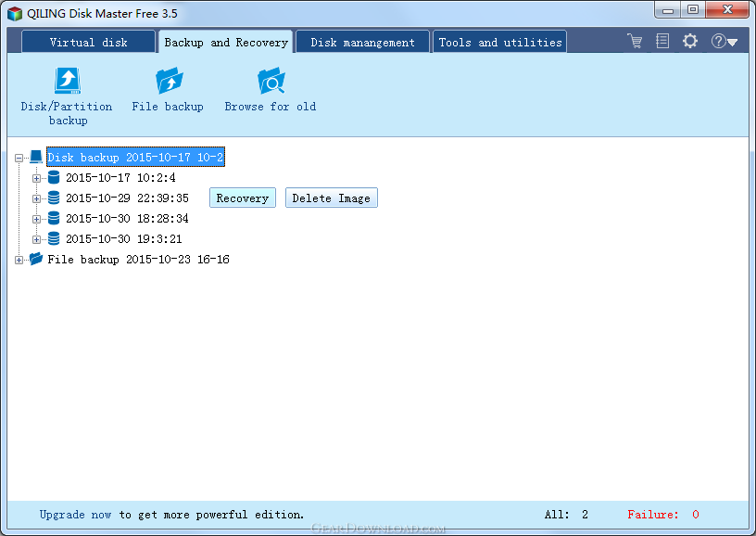Open the Disk manangement tab
The height and width of the screenshot is (536, 756).
click(x=362, y=42)
